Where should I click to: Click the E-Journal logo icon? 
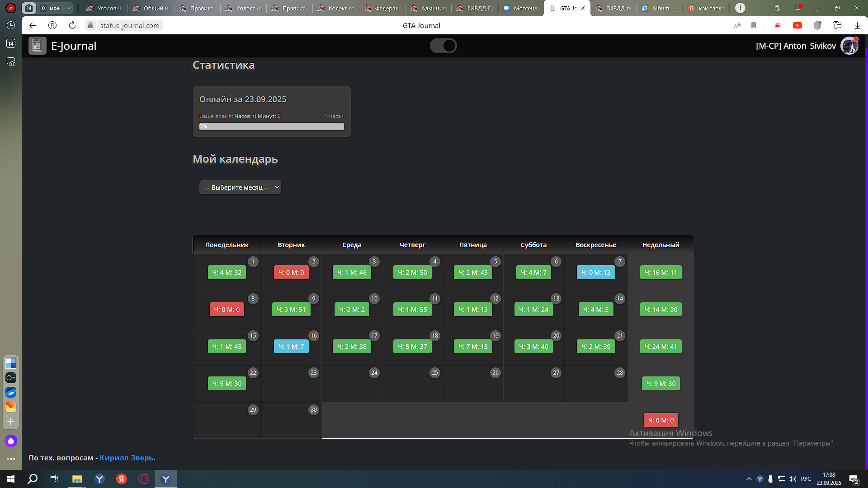[x=38, y=46]
